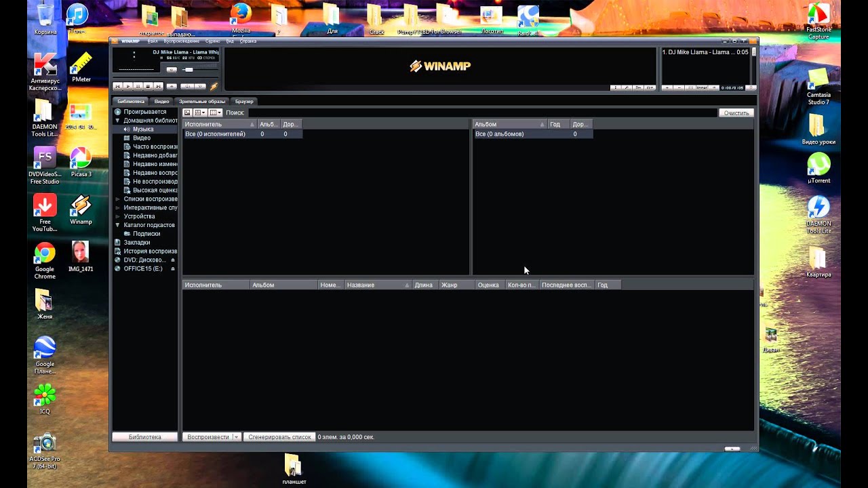
Task: Sort tracks by Название column
Action: coord(378,285)
